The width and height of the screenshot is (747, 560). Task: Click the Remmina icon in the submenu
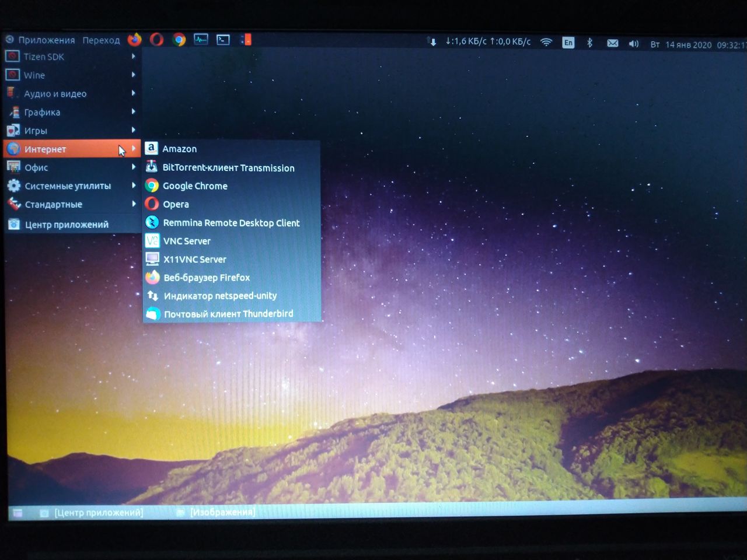click(152, 222)
